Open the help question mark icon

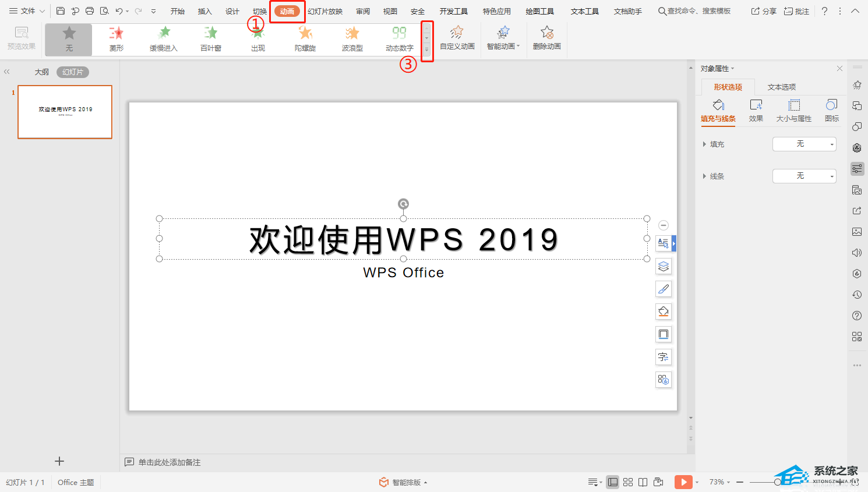point(824,11)
